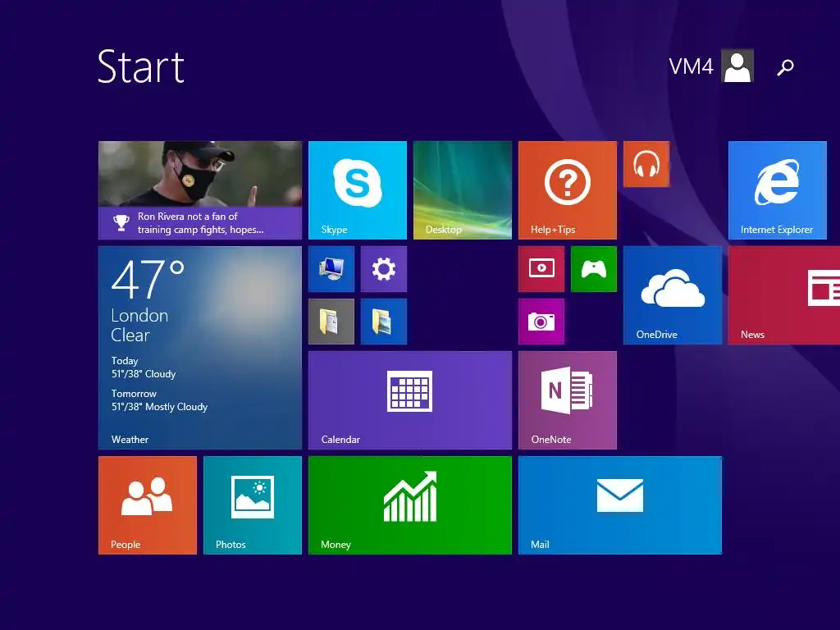This screenshot has height=630, width=840.
Task: Open the Weather tile for London
Action: point(200,348)
